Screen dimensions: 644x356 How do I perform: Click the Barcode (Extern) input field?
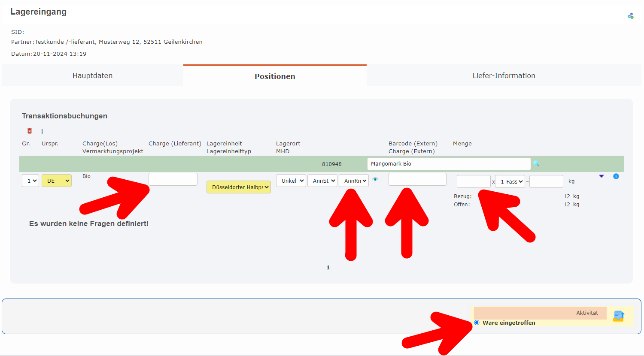417,179
